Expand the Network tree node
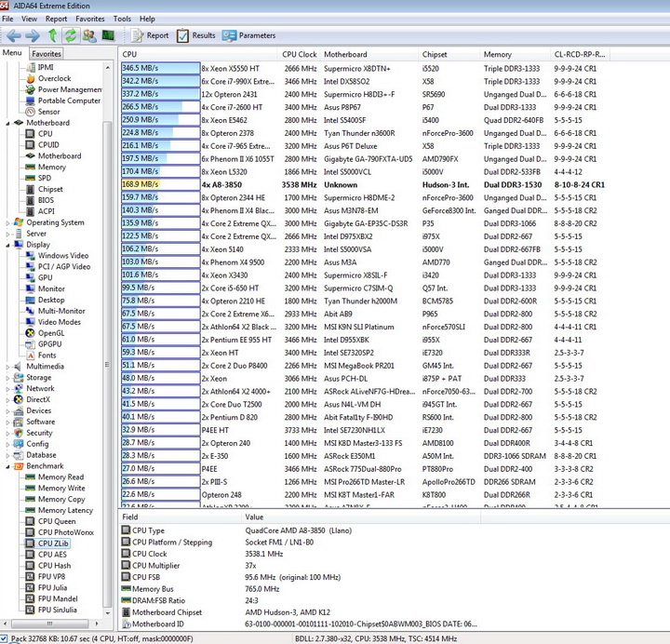This screenshot has height=644, width=670. pos(7,389)
